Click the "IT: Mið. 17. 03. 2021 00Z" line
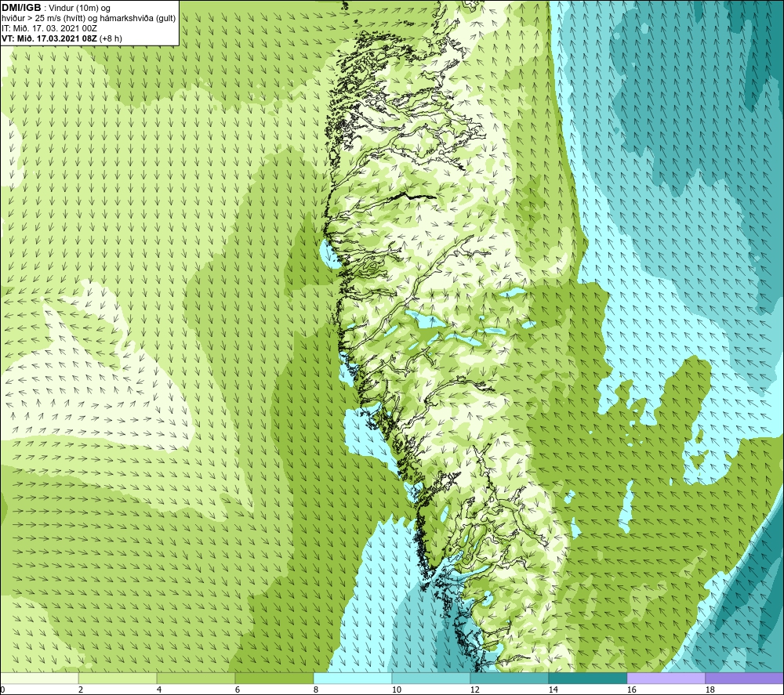 pyautogui.click(x=49, y=28)
